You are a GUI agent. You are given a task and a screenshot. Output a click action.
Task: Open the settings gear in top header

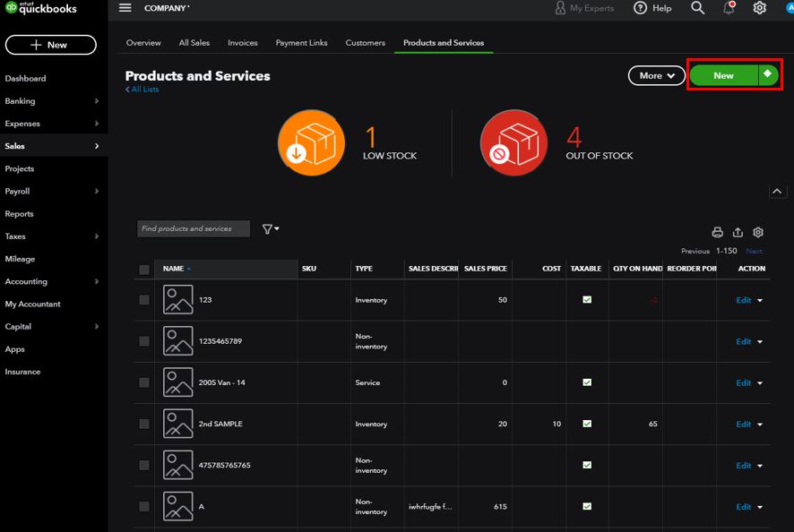(x=759, y=8)
